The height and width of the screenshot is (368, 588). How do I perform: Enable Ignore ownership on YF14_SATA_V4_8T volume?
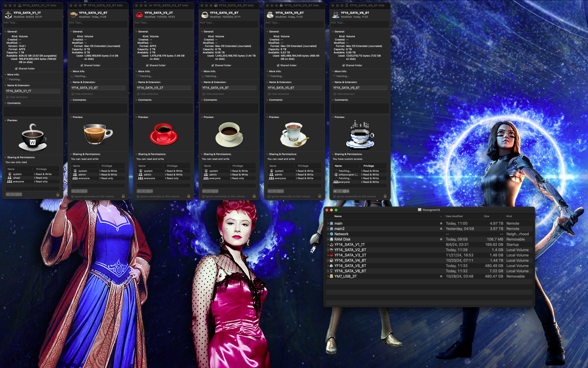(203, 196)
